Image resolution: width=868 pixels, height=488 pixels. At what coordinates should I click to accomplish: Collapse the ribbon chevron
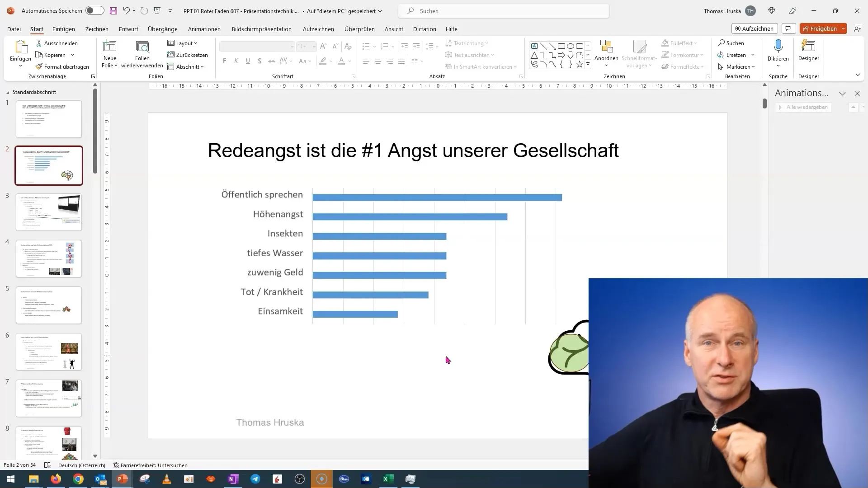coord(858,75)
